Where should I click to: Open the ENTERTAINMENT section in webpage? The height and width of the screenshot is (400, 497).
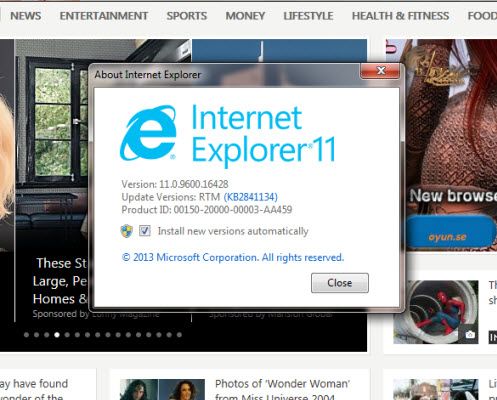point(104,16)
